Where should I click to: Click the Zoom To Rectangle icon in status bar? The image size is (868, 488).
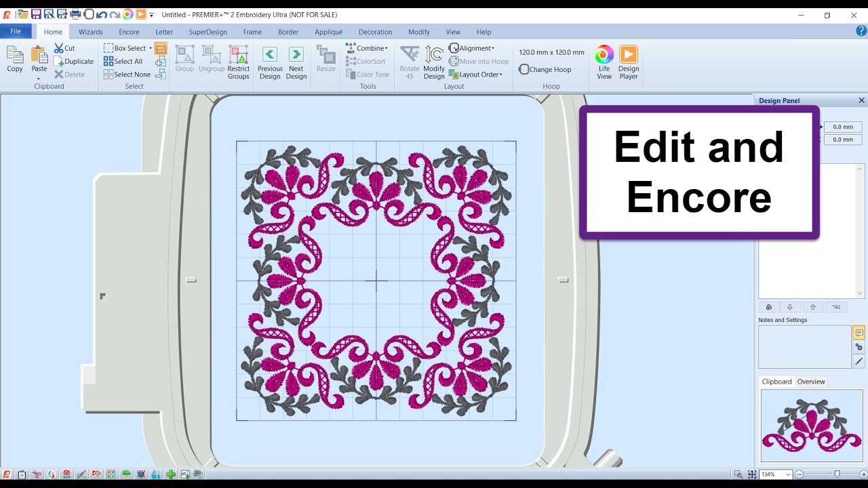coord(738,474)
